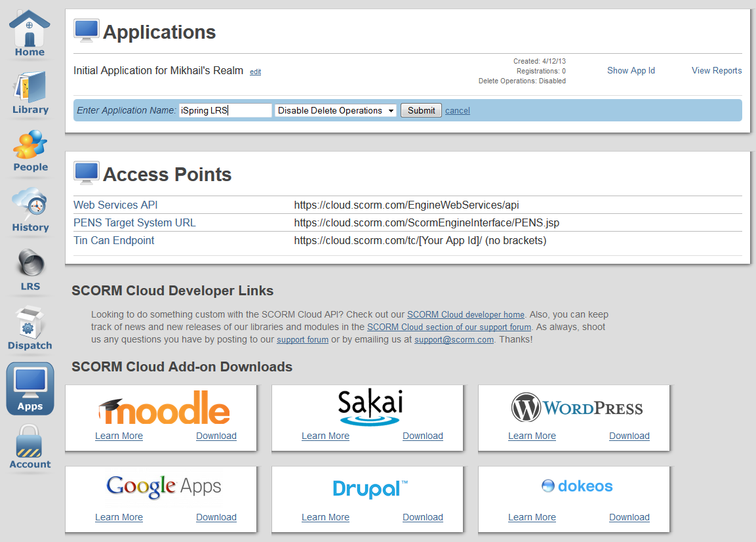
Task: Click the Created: 4/12/13 text
Action: click(x=540, y=61)
